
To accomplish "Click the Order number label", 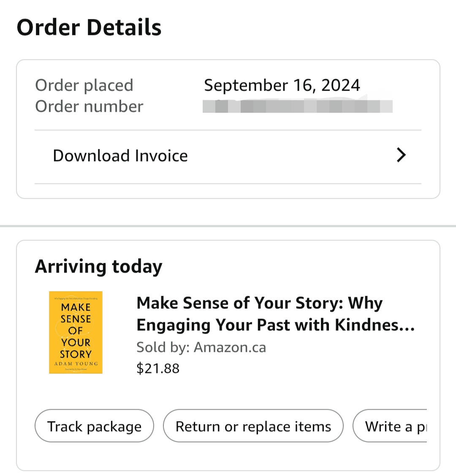I will click(89, 106).
